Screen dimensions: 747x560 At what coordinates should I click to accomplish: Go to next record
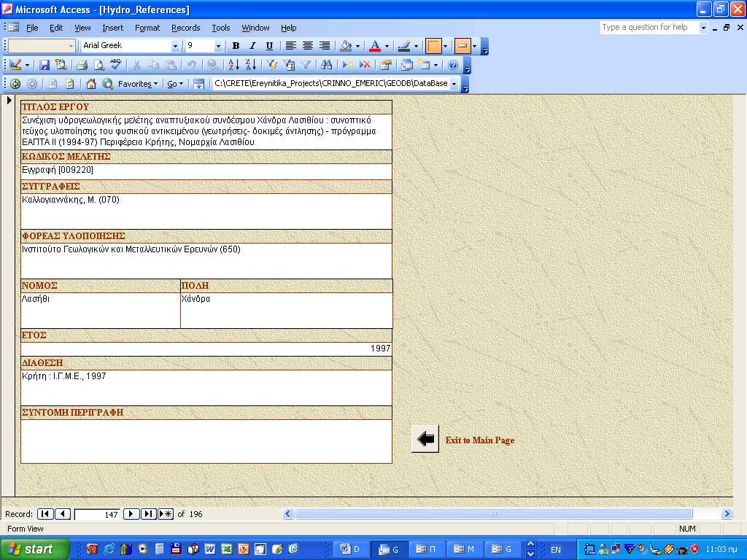point(131,514)
